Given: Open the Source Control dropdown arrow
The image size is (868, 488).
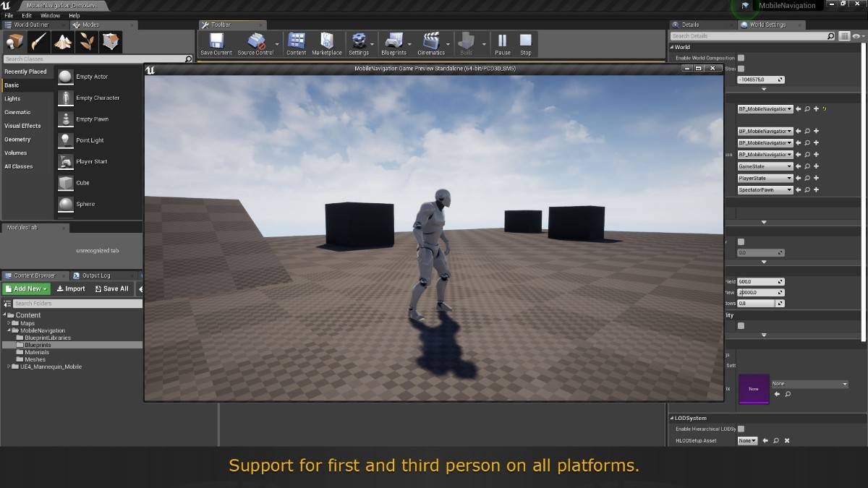Looking at the screenshot, I should click(277, 43).
